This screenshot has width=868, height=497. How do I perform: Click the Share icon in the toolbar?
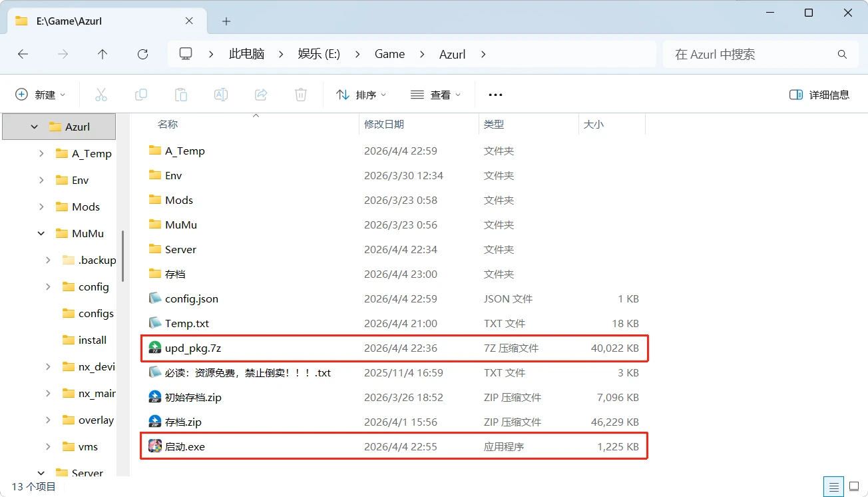tap(260, 95)
